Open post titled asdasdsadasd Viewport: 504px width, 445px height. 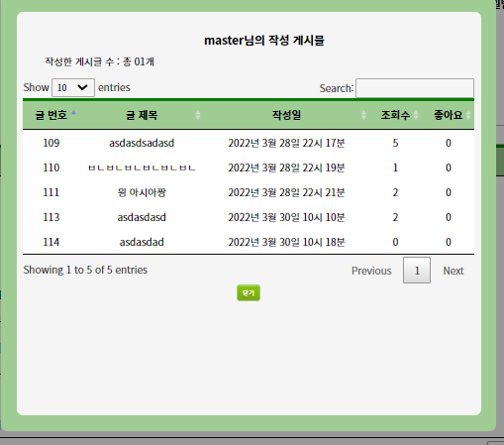[x=142, y=143]
